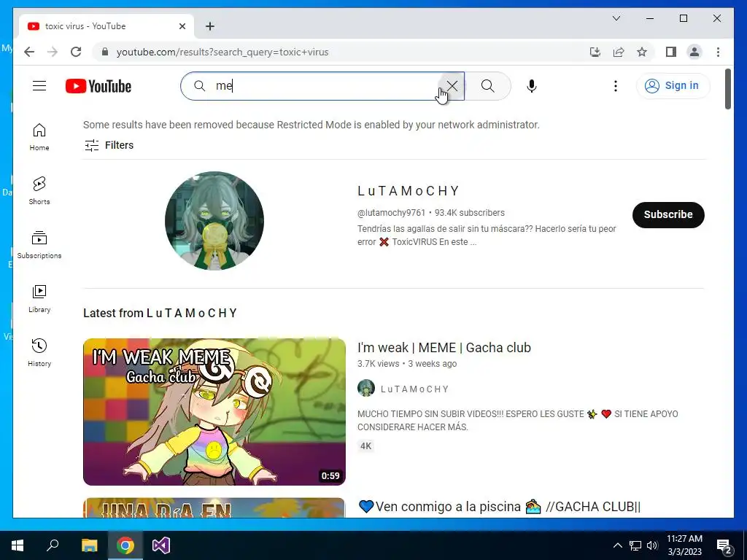
Task: Start voice search with the microphone
Action: 532,86
